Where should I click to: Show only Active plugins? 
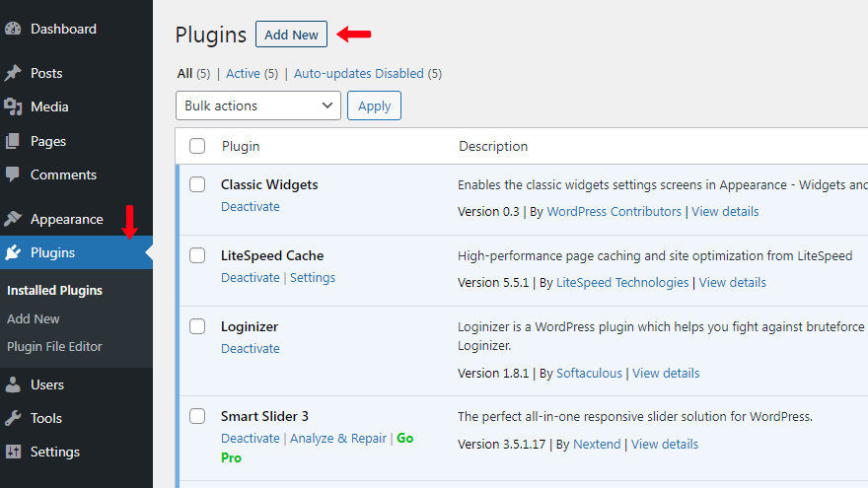tap(243, 74)
